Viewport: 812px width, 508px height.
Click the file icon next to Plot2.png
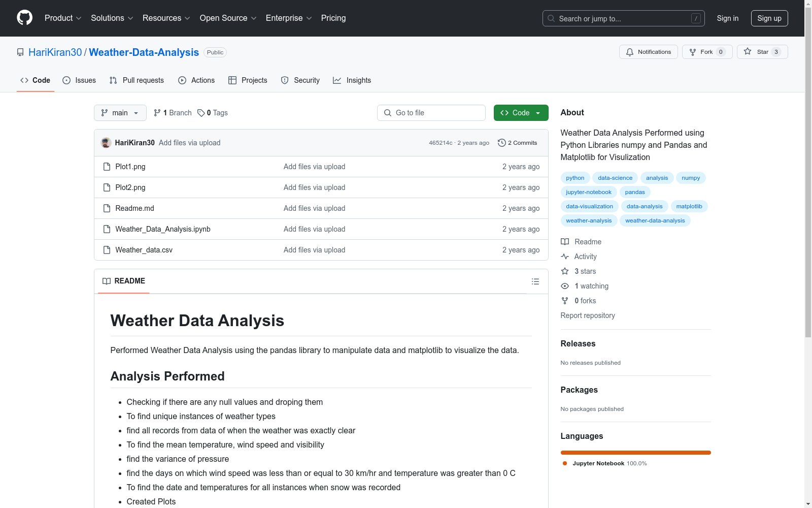click(x=107, y=187)
